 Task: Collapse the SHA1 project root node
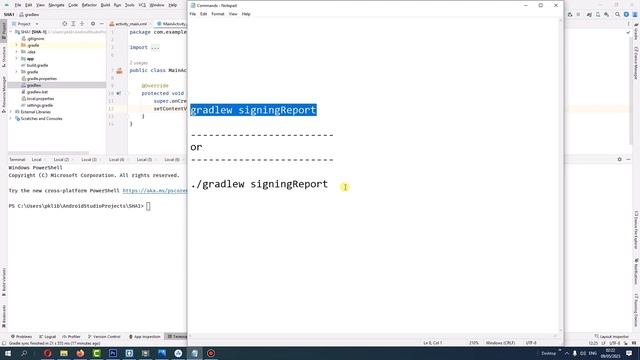point(11,32)
